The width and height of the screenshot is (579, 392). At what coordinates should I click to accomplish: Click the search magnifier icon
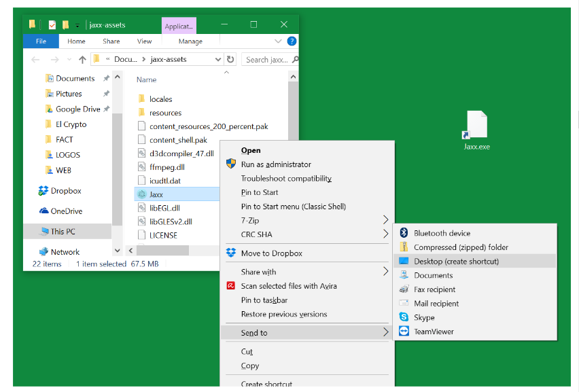[295, 59]
